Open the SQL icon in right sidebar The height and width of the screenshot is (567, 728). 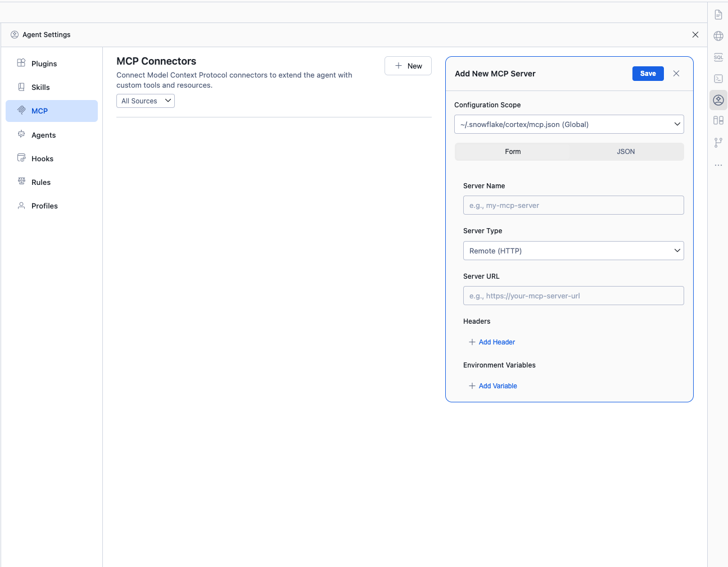pyautogui.click(x=718, y=57)
